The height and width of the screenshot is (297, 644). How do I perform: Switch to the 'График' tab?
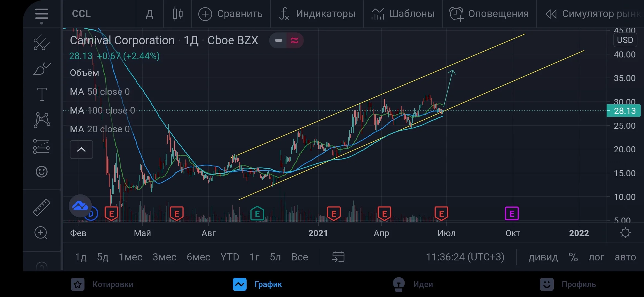click(x=257, y=284)
